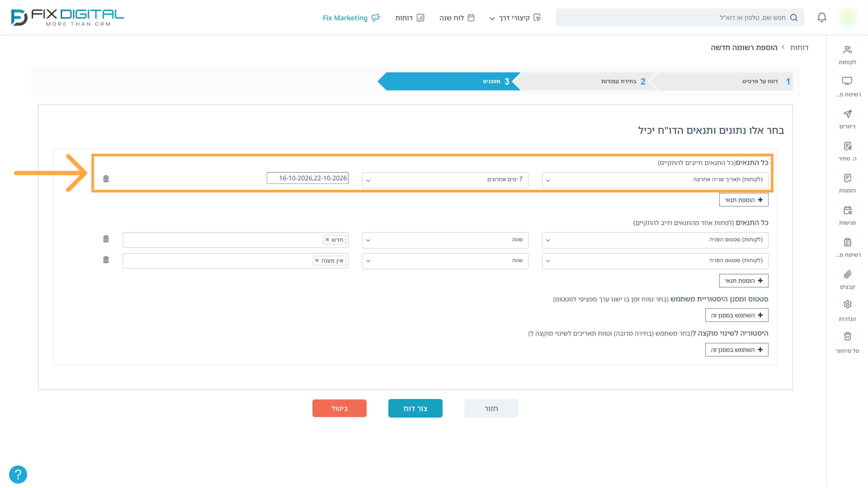
Task: Use the status history filter button
Action: tap(737, 315)
